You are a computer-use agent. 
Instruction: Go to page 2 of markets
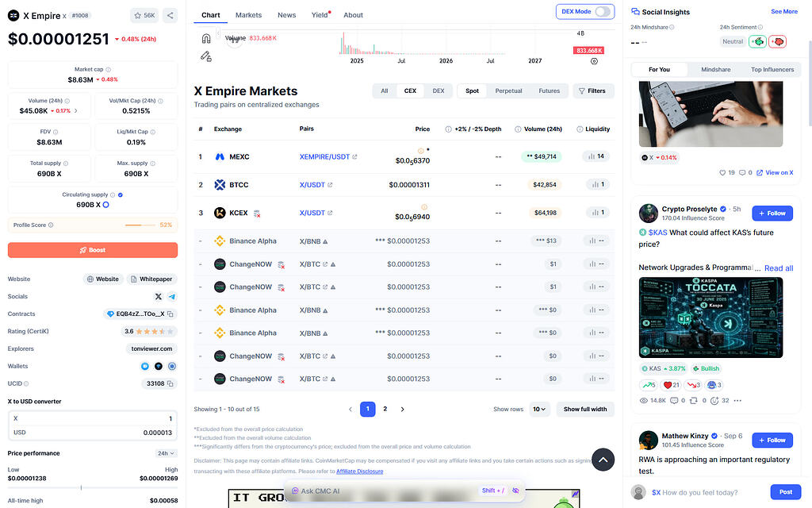pyautogui.click(x=385, y=409)
